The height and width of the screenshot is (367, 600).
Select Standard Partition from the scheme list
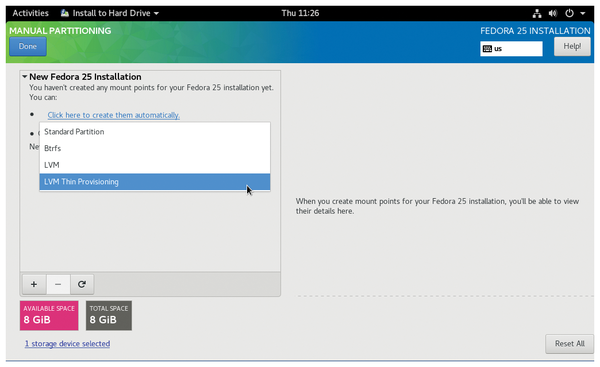(155, 132)
